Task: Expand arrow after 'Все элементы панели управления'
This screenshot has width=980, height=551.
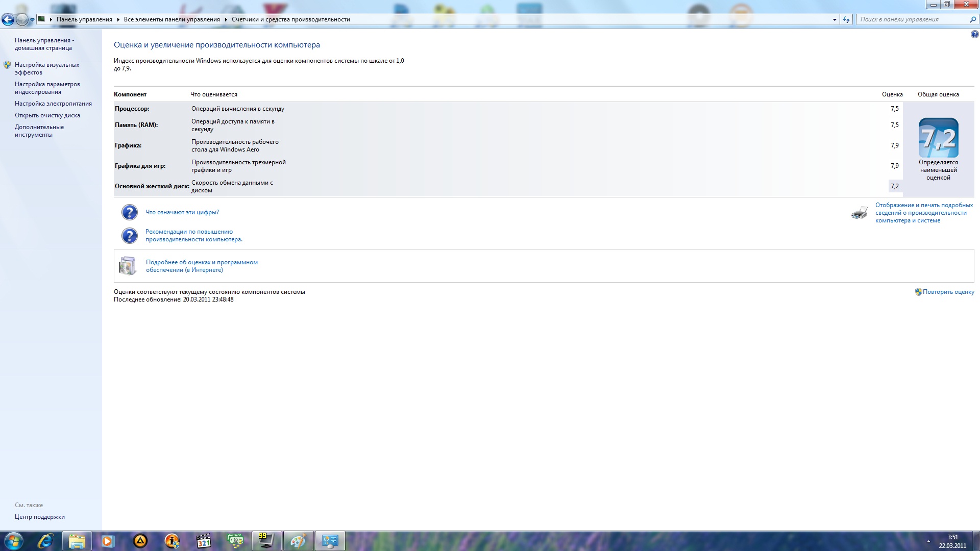Action: [226, 19]
